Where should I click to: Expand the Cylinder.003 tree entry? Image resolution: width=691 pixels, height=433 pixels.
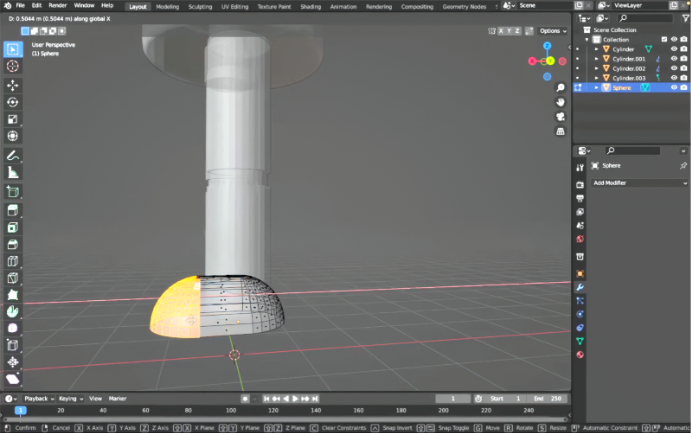[x=597, y=78]
